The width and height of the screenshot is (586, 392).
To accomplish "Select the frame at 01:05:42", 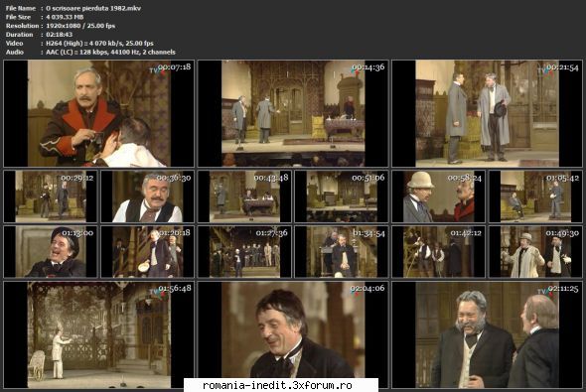I will 535,196.
